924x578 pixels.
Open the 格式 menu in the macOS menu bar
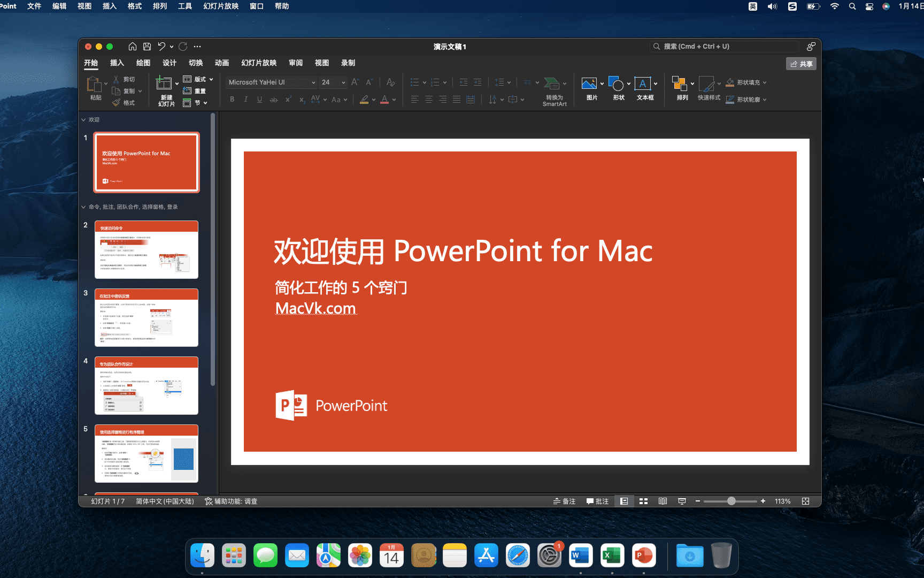pos(135,6)
